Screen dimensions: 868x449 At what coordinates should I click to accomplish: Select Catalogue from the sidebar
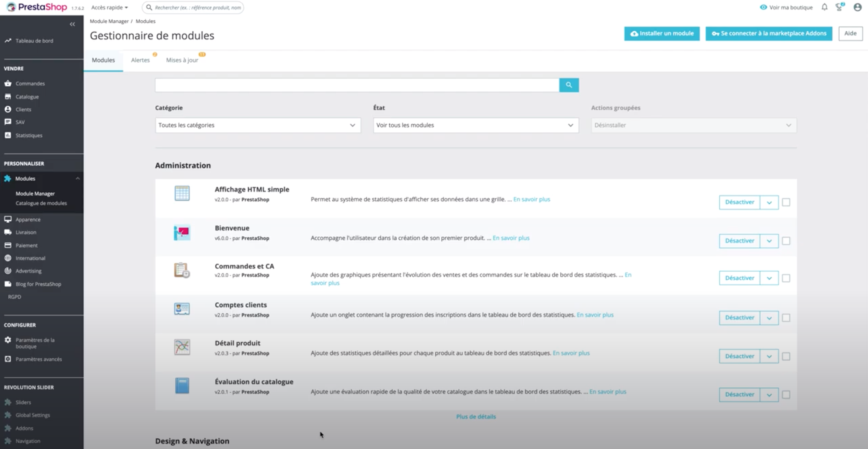(x=28, y=96)
